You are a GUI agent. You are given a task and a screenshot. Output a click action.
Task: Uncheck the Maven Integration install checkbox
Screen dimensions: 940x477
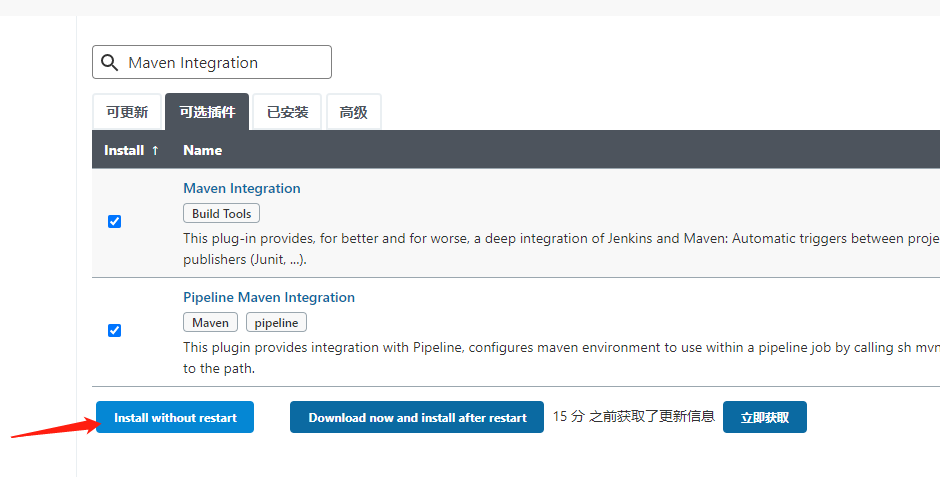(114, 221)
